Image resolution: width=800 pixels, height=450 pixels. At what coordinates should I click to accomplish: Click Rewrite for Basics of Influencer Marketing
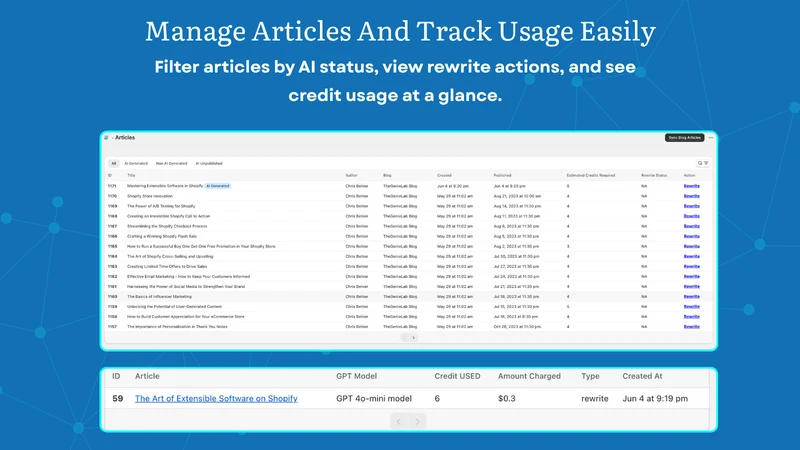pyautogui.click(x=691, y=296)
